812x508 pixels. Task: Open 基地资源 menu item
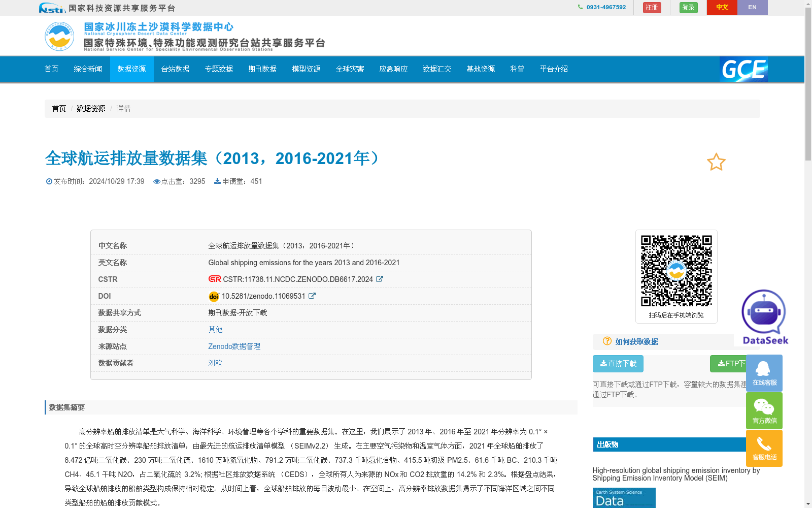point(481,69)
